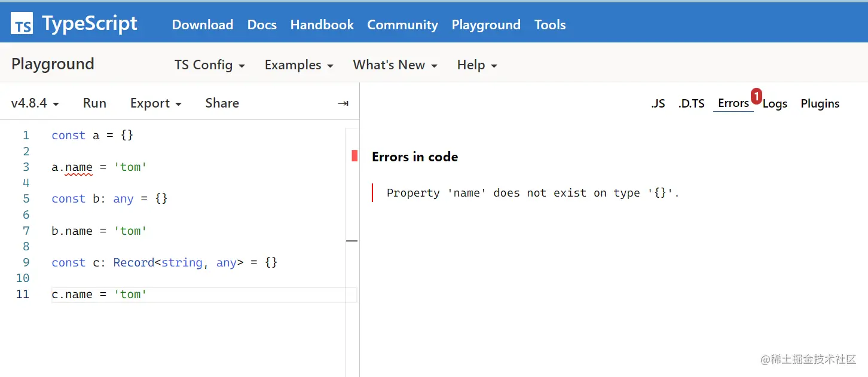Switch to the .D.TS tab
868x377 pixels.
pyautogui.click(x=691, y=103)
